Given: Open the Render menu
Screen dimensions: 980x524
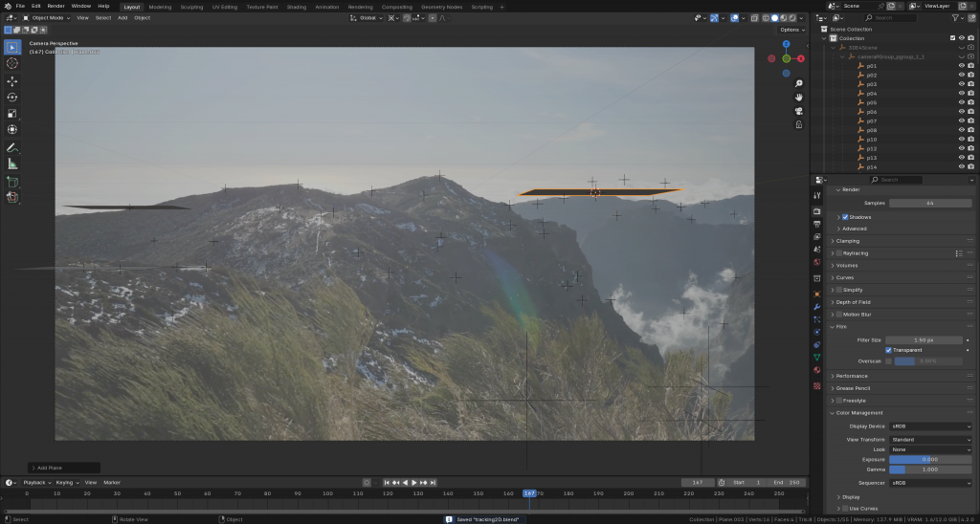Looking at the screenshot, I should point(56,6).
